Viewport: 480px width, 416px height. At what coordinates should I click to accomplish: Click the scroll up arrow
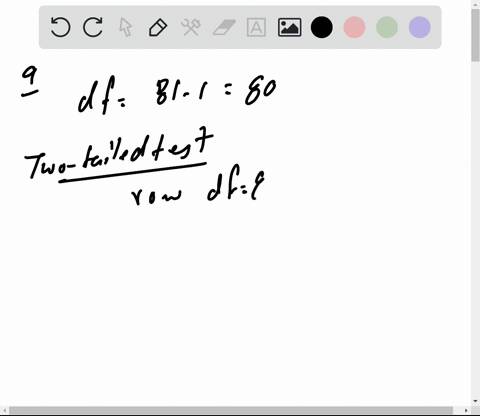pyautogui.click(x=475, y=4)
